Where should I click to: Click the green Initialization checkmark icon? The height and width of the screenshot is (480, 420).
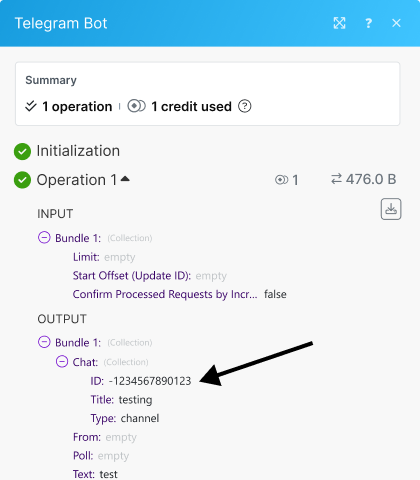[22, 151]
